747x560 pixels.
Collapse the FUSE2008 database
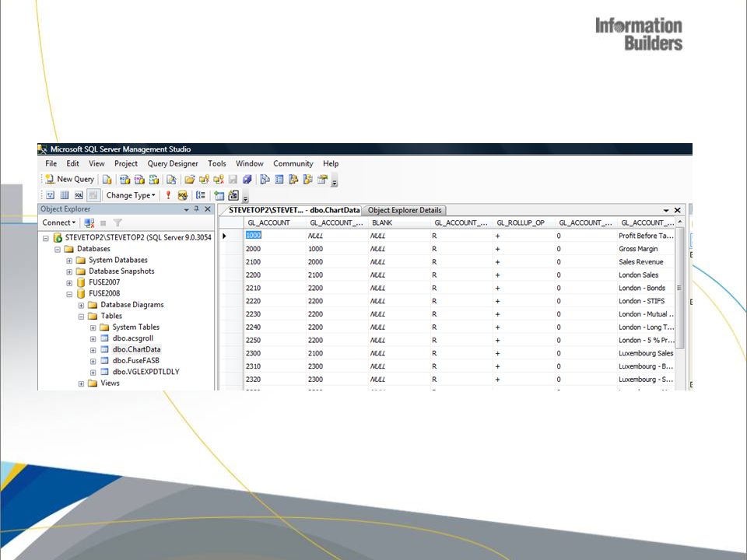[x=69, y=294]
